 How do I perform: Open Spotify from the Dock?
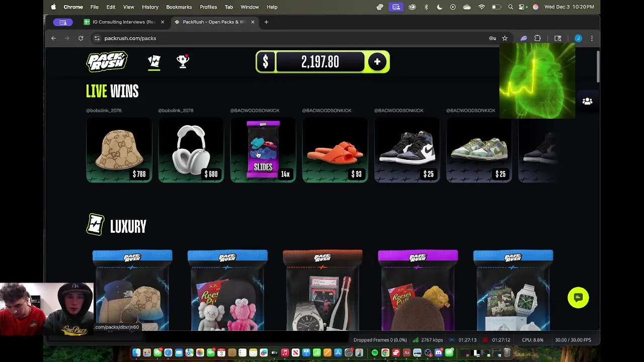coord(374,353)
